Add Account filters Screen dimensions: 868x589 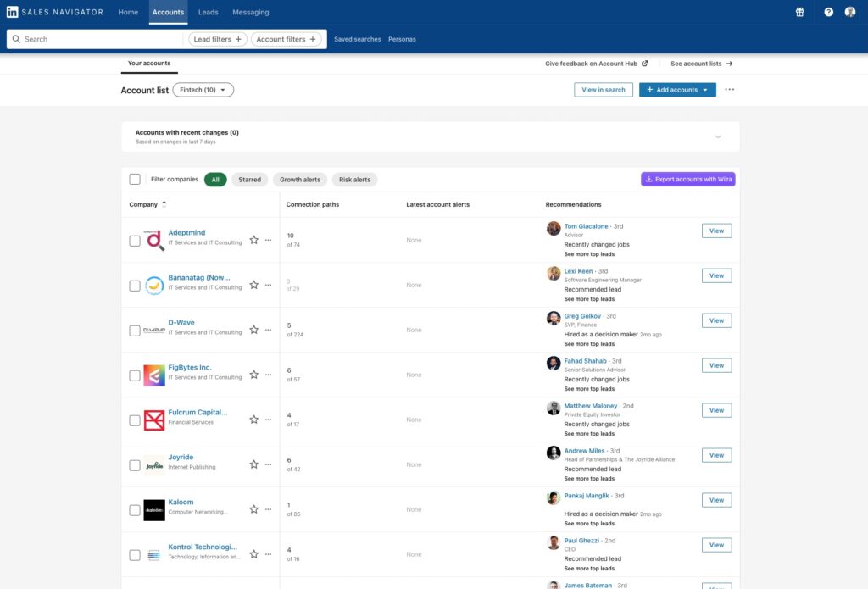(x=287, y=39)
